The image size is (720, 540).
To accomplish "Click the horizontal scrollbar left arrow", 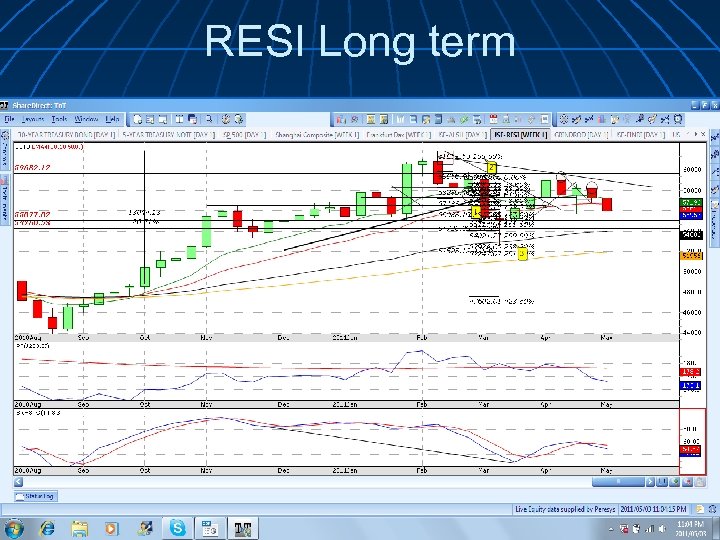I will coord(18,482).
